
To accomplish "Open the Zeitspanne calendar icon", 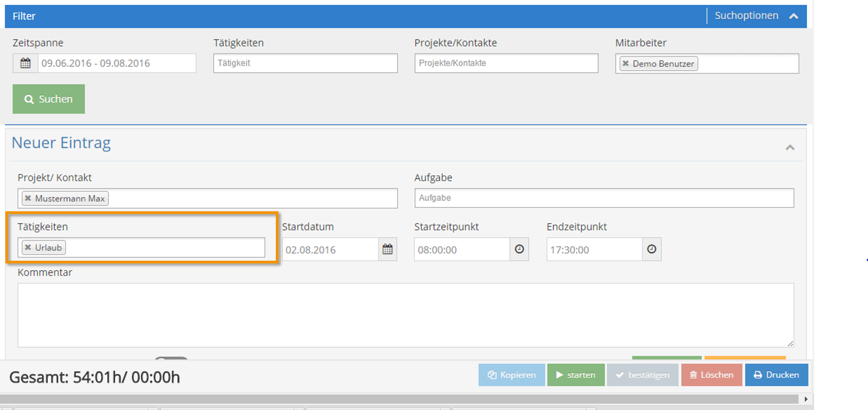I will click(26, 63).
